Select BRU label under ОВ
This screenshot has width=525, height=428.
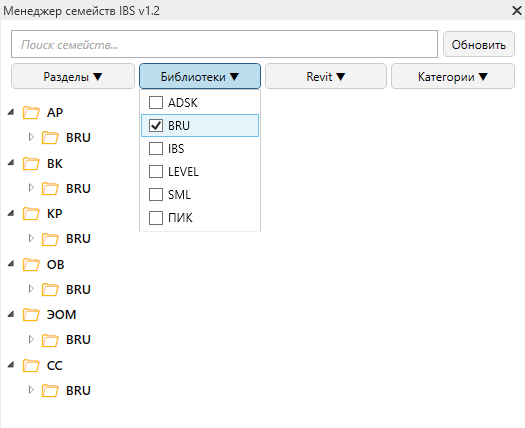(78, 290)
